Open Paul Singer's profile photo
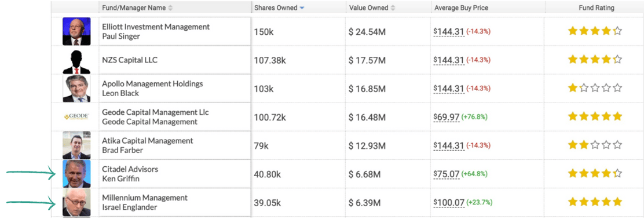The height and width of the screenshot is (219, 644). [x=76, y=31]
